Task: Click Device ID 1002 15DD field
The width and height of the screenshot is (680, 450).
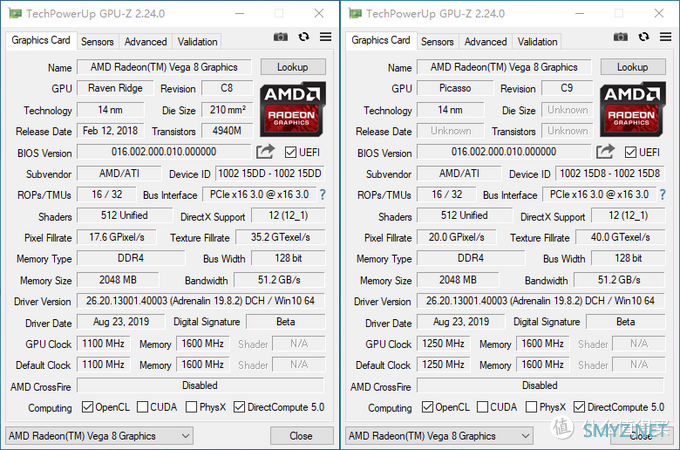Action: coord(270,173)
